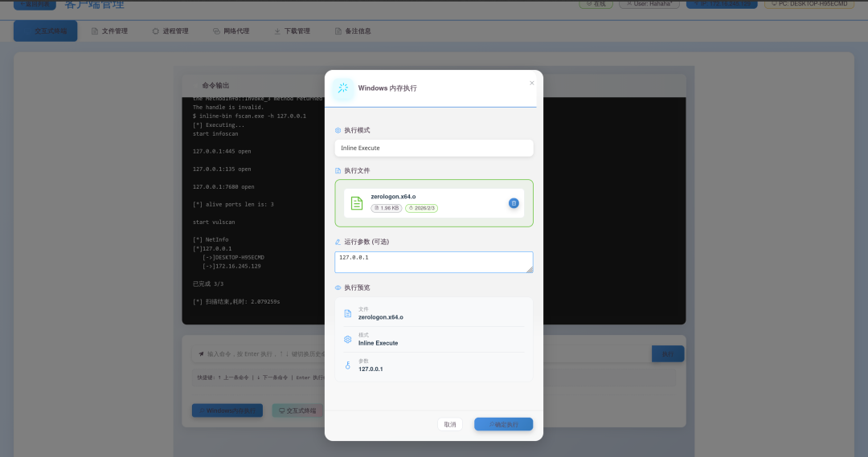Switch to the 网络代理 tab
The image size is (868, 457).
231,31
